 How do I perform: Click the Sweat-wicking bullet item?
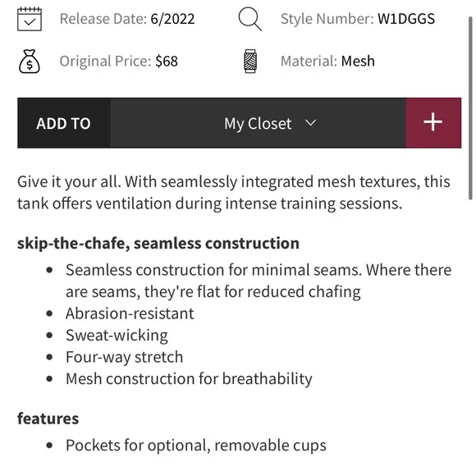[117, 336]
